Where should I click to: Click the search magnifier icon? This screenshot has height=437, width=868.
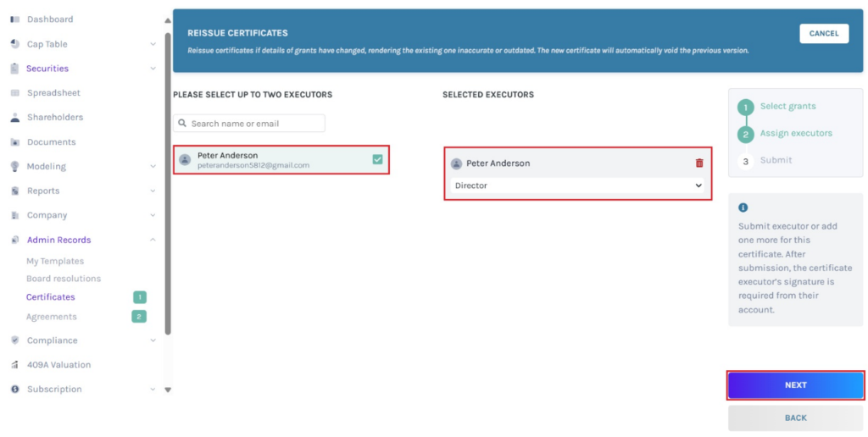[x=183, y=124]
